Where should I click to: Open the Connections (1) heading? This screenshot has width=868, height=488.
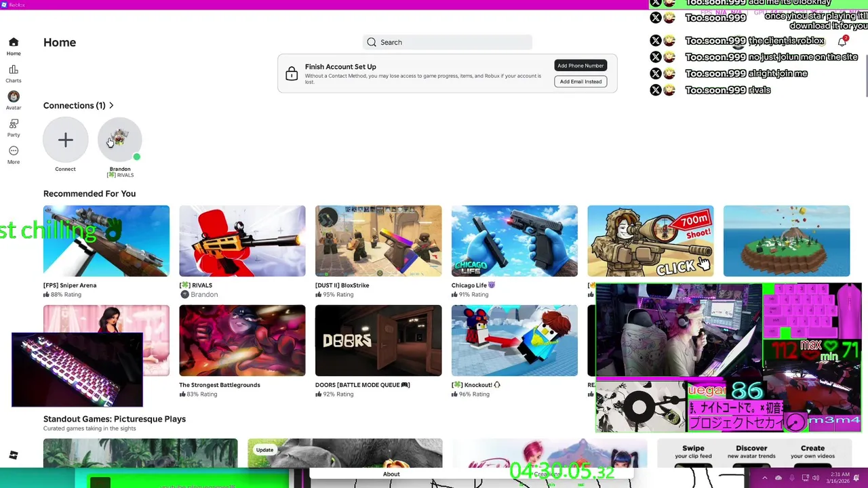point(75,106)
